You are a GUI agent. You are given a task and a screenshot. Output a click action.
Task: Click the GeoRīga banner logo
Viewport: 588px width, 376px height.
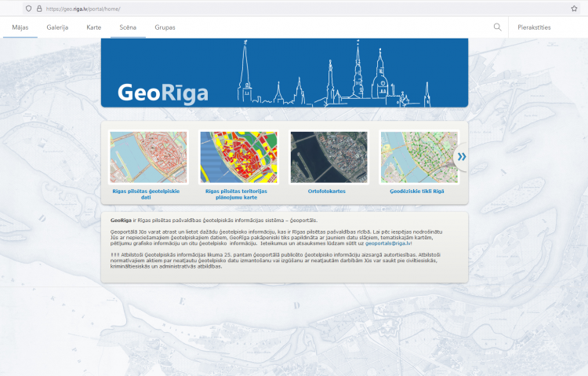163,93
